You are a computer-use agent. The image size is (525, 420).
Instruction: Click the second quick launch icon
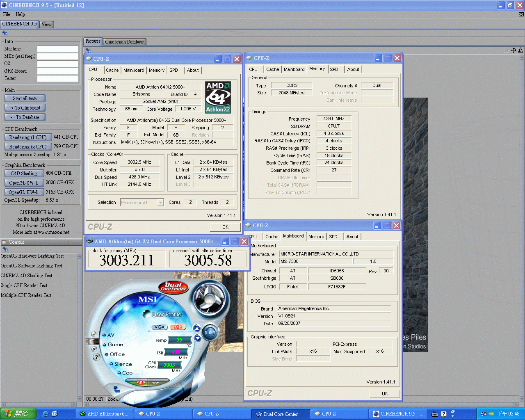point(55,414)
